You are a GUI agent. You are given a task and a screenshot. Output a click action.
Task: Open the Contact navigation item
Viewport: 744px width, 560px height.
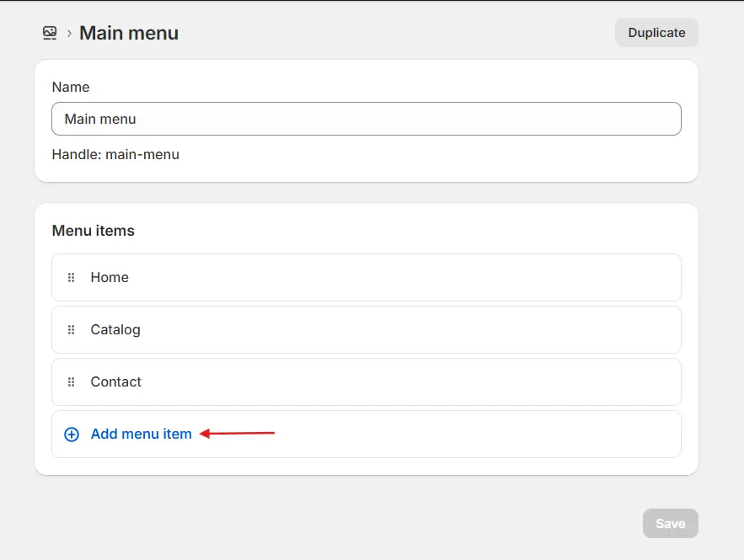pyautogui.click(x=115, y=381)
